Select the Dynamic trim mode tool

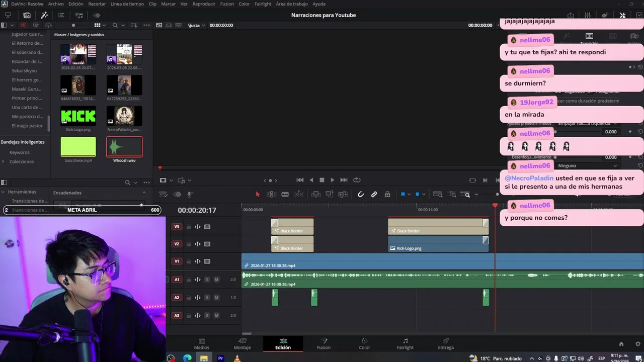(299, 194)
